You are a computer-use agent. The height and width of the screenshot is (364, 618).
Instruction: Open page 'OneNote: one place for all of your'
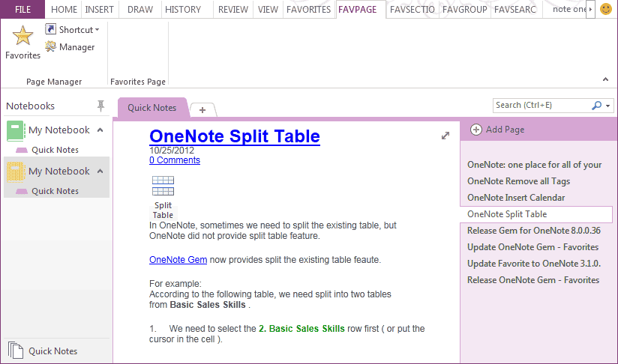point(535,165)
